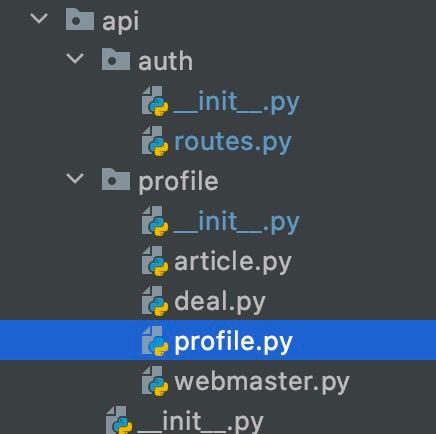Click the profile folder icon
436x434 pixels.
coord(116,179)
